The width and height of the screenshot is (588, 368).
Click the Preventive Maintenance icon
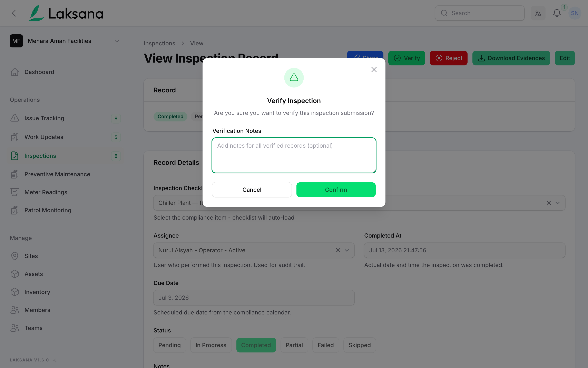click(x=14, y=174)
